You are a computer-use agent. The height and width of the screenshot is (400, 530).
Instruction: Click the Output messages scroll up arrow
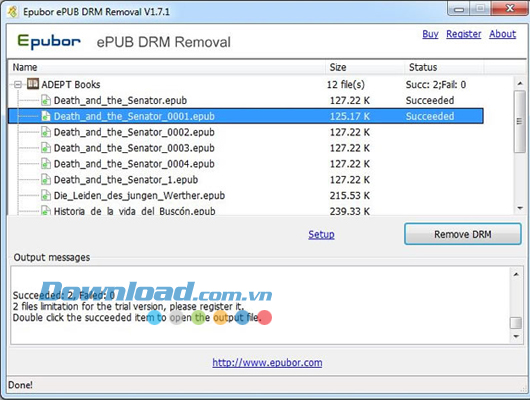(x=516, y=274)
